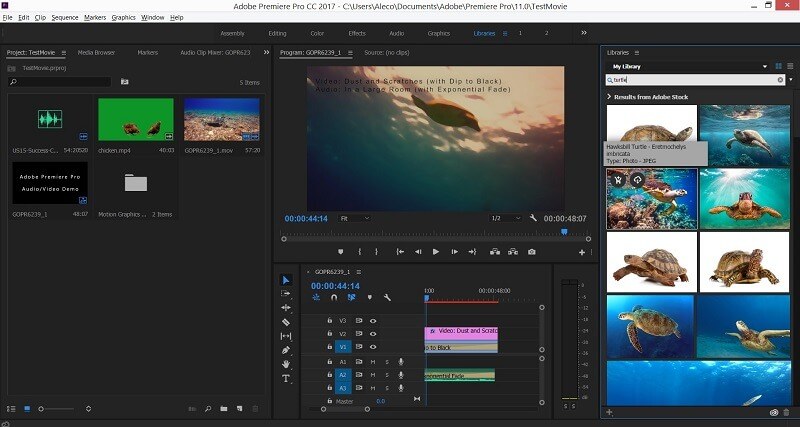
Task: Open Program monitor settings wrench
Action: [x=533, y=218]
